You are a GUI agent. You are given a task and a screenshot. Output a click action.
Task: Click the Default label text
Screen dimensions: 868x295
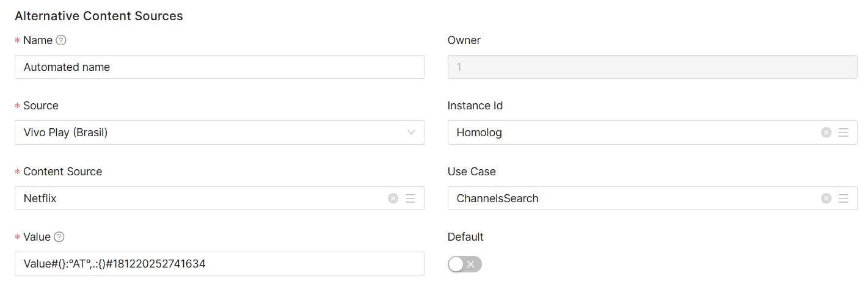465,237
